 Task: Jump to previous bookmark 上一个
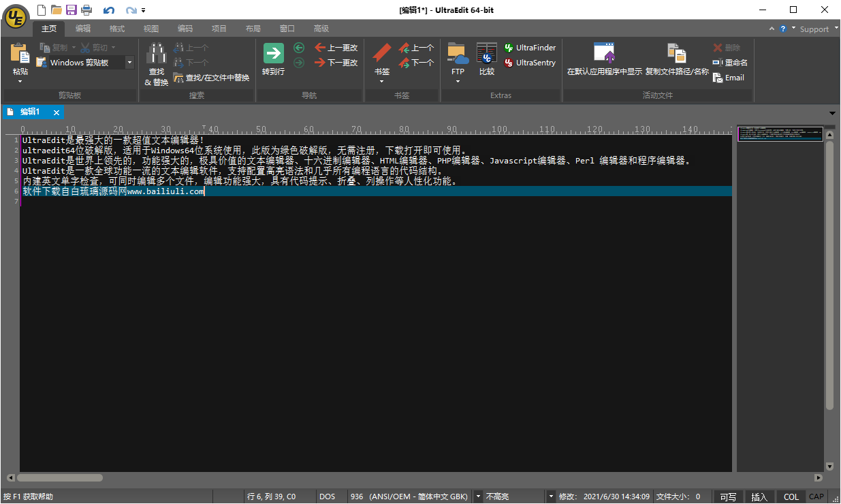[416, 48]
